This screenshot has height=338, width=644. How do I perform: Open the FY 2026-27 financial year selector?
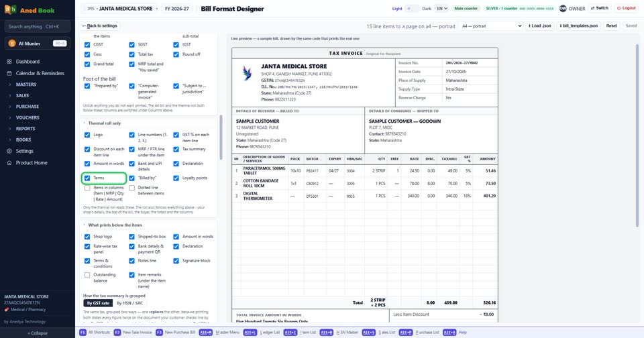click(176, 9)
